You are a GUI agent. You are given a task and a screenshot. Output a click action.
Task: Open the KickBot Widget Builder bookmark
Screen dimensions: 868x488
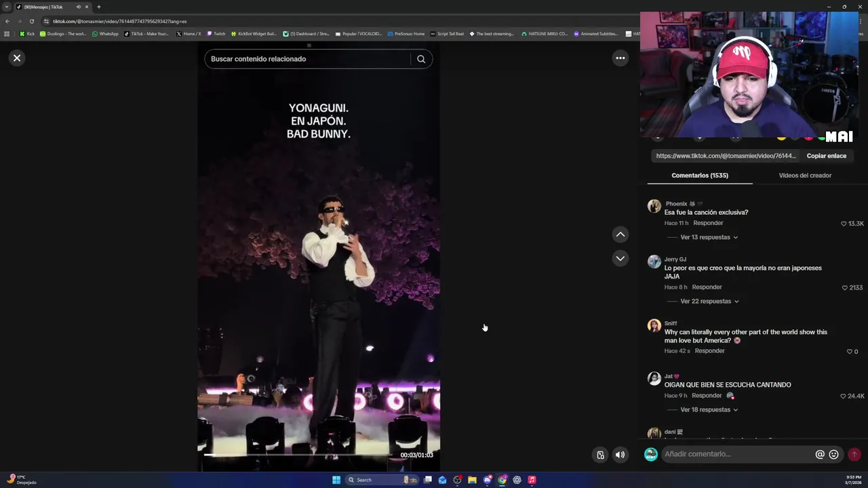(x=254, y=34)
